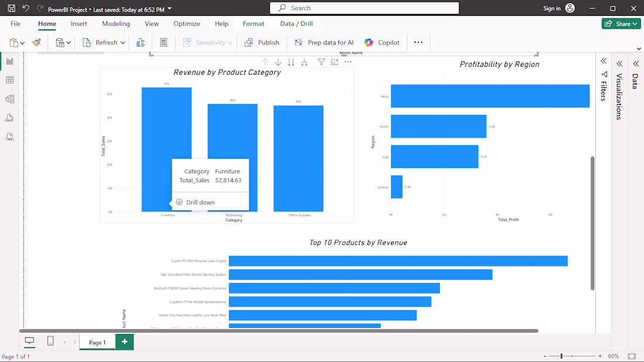Insert a new visual from the ribbon
644x362 pixels.
point(141,42)
